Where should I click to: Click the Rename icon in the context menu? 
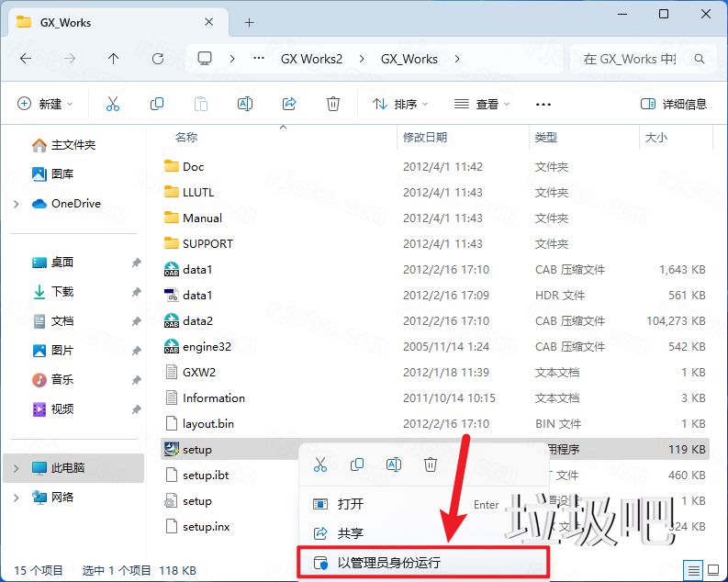tap(394, 464)
